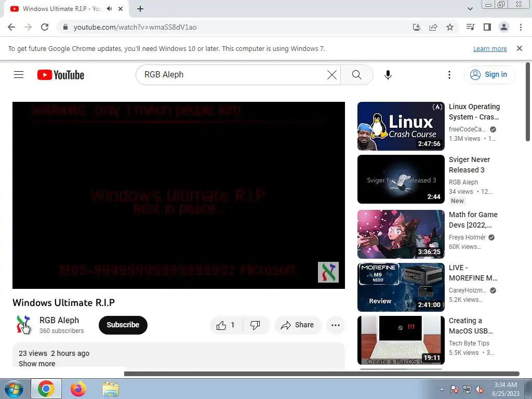Like the video with thumbs up
The width and height of the screenshot is (532, 399).
click(x=225, y=325)
